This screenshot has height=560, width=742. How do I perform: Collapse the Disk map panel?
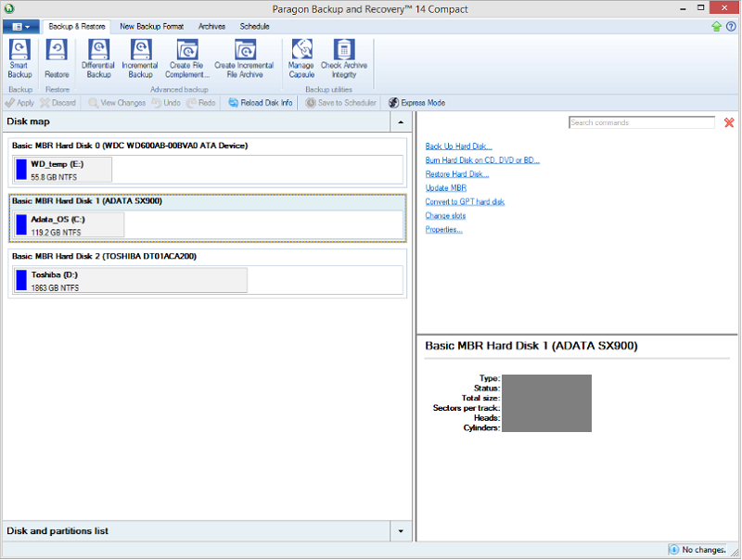click(x=401, y=122)
